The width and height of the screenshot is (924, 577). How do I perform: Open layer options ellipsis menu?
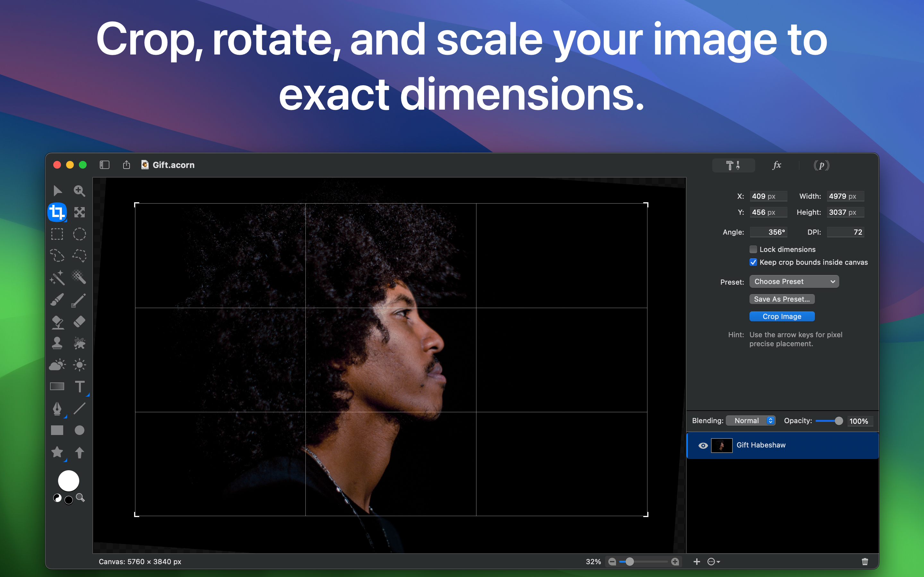click(713, 561)
